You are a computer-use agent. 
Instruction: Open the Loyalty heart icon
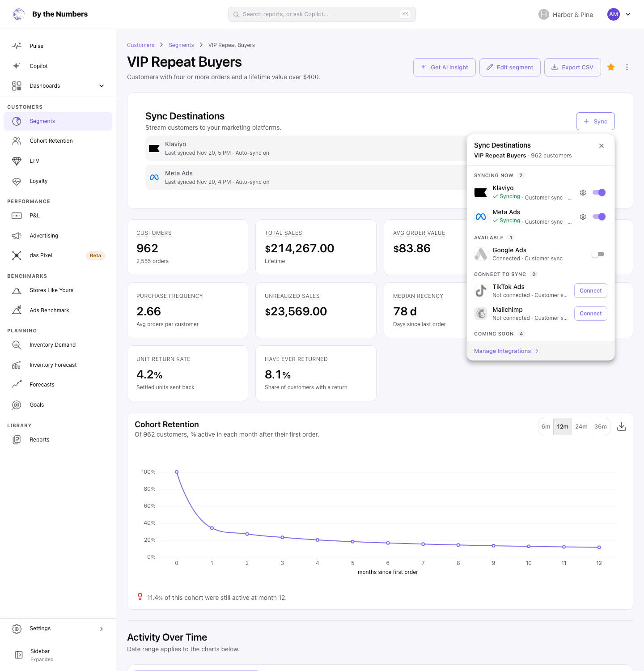pyautogui.click(x=17, y=181)
